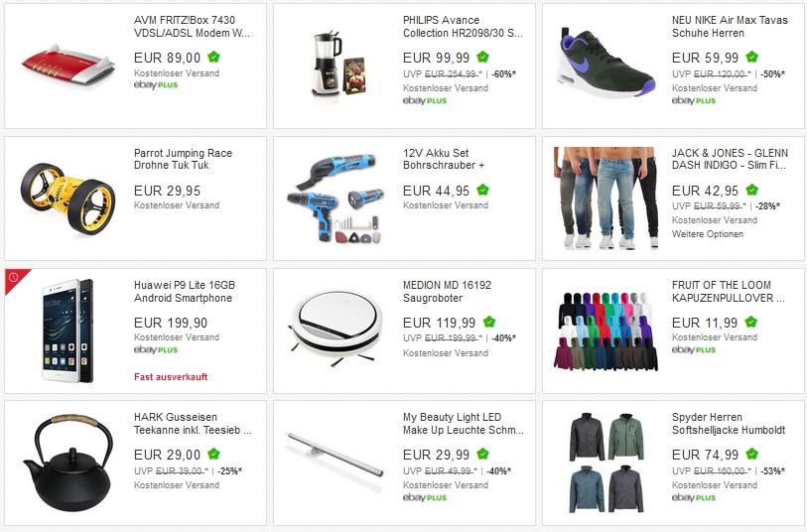This screenshot has width=807, height=532.
Task: Click the green badge beside EUR 89,00
Action: [x=213, y=57]
